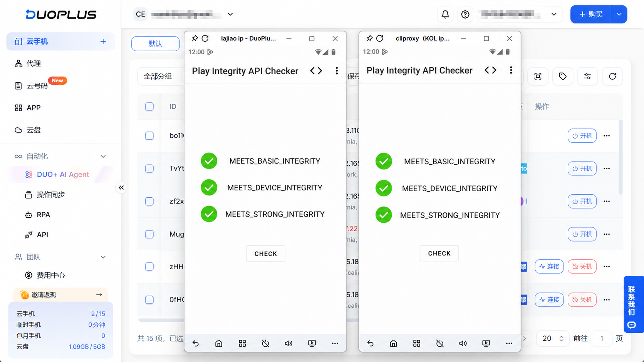The image size is (644, 362).
Task: Click crossed-circle icon in lajiao ip toolbar
Action: pos(265,343)
